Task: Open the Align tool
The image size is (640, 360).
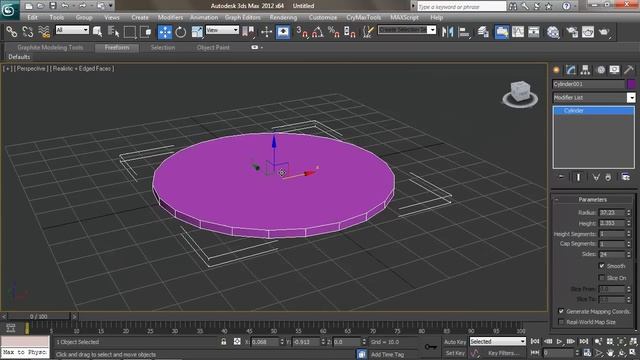Action: pyautogui.click(x=464, y=31)
